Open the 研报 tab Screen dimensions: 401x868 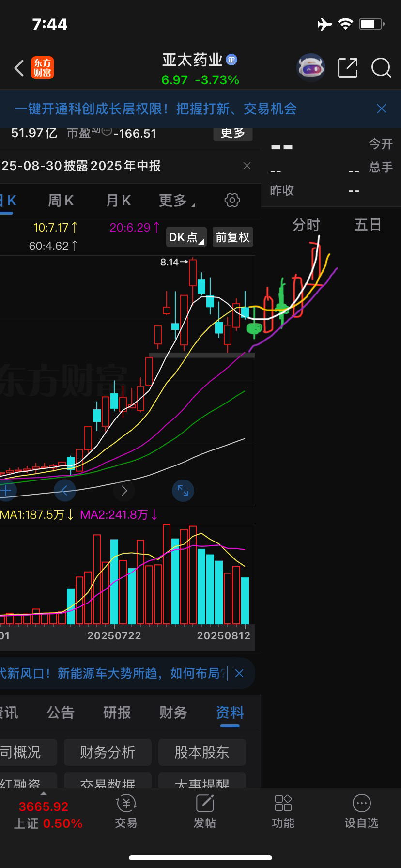click(x=117, y=713)
